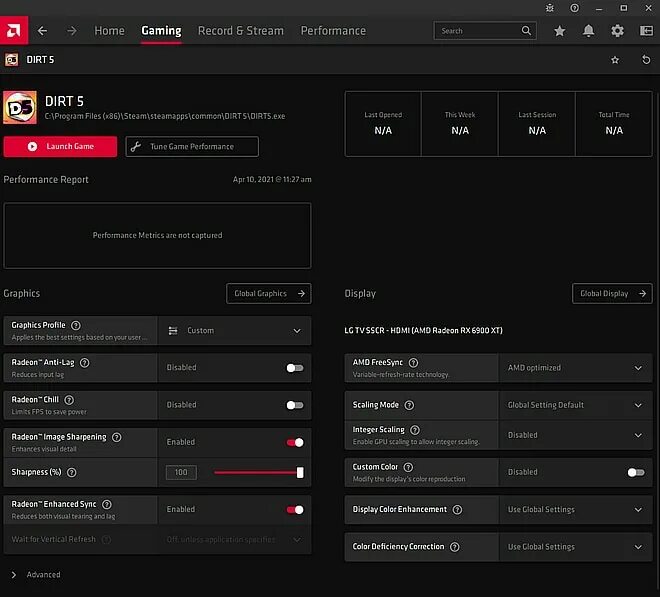The image size is (660, 597).
Task: Open Display Color Enhancement dropdown
Action: (575, 509)
